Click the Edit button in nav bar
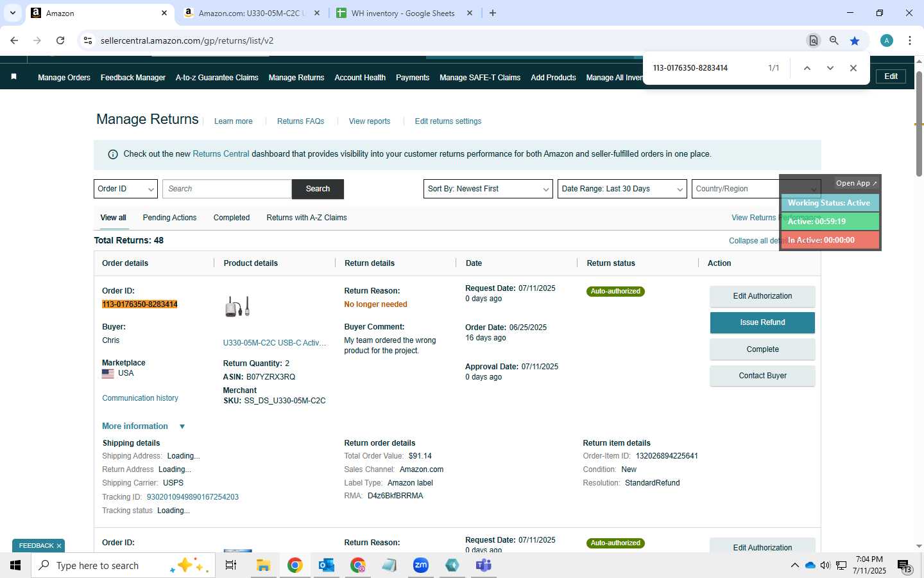 891,76
